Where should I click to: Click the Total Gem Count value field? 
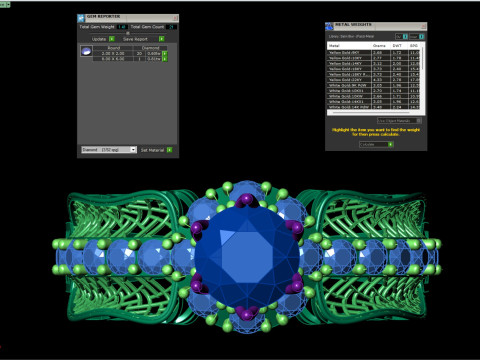pyautogui.click(x=172, y=27)
